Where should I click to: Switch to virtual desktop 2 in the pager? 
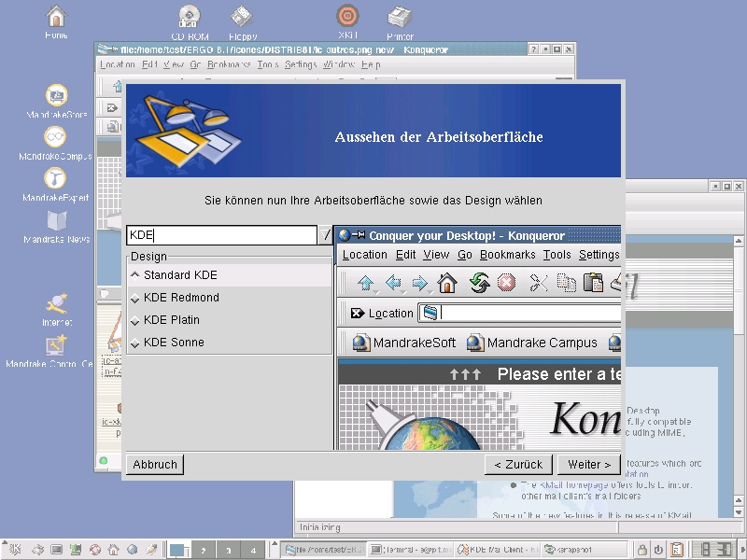click(x=204, y=550)
